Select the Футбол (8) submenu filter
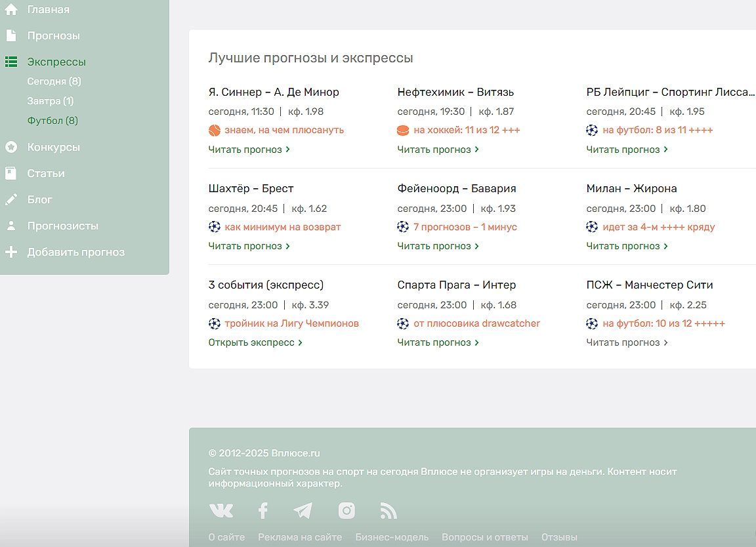The width and height of the screenshot is (756, 547). (x=52, y=121)
